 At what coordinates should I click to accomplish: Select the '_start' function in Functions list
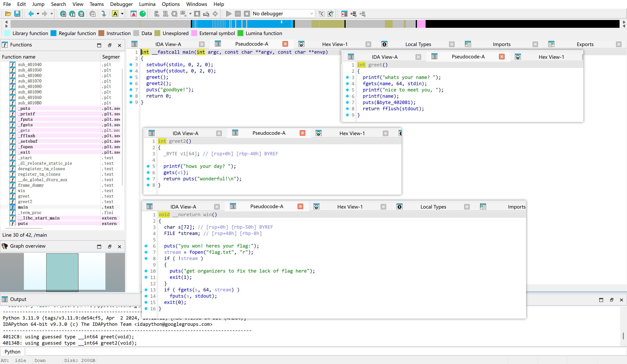pos(25,158)
